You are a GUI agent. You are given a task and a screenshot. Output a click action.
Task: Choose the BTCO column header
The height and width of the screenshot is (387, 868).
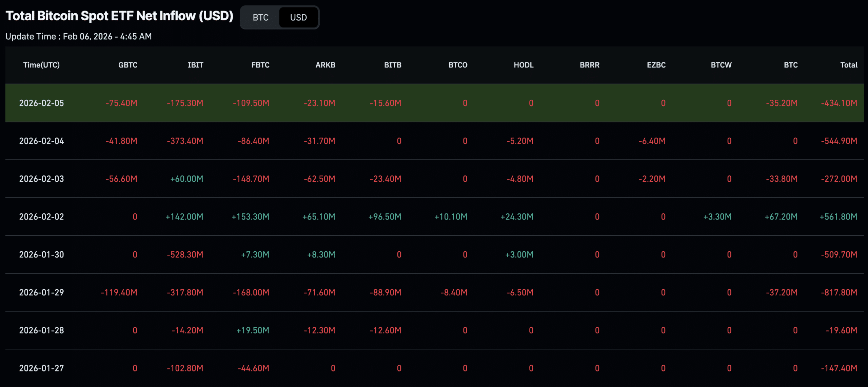pyautogui.click(x=458, y=65)
